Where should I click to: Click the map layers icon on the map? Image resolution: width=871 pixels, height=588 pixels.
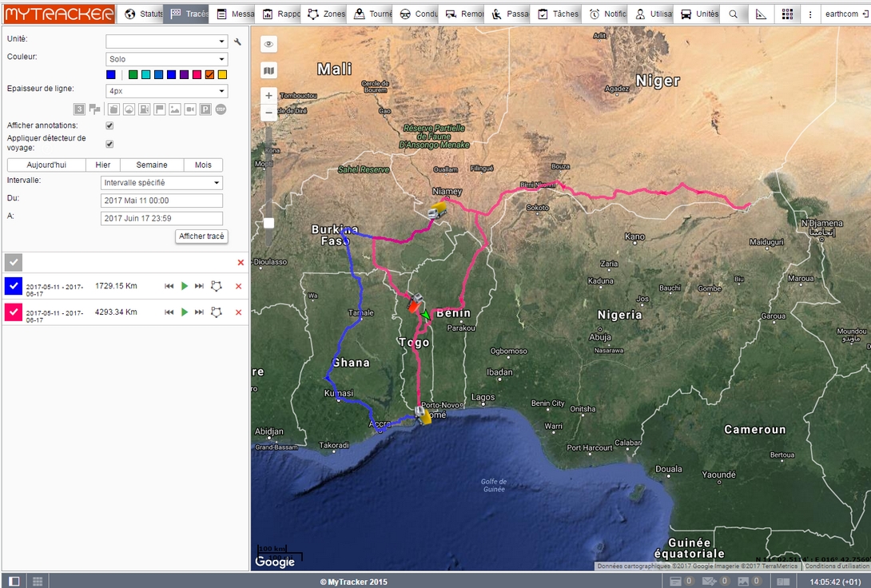(x=268, y=70)
